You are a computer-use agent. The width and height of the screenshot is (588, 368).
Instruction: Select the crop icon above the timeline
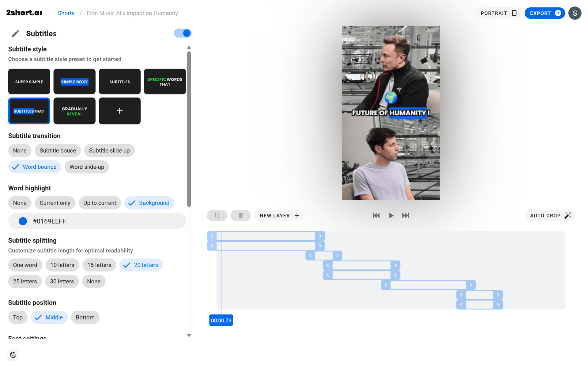tap(217, 215)
